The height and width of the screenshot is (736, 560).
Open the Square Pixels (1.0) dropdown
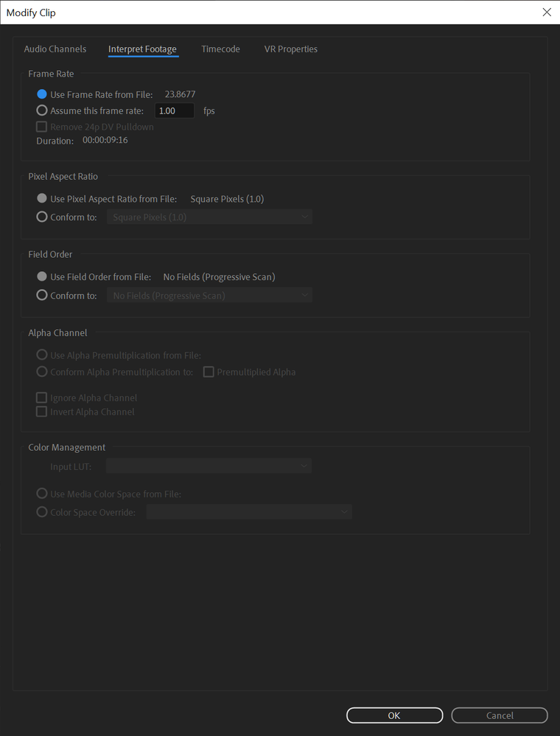tap(209, 217)
